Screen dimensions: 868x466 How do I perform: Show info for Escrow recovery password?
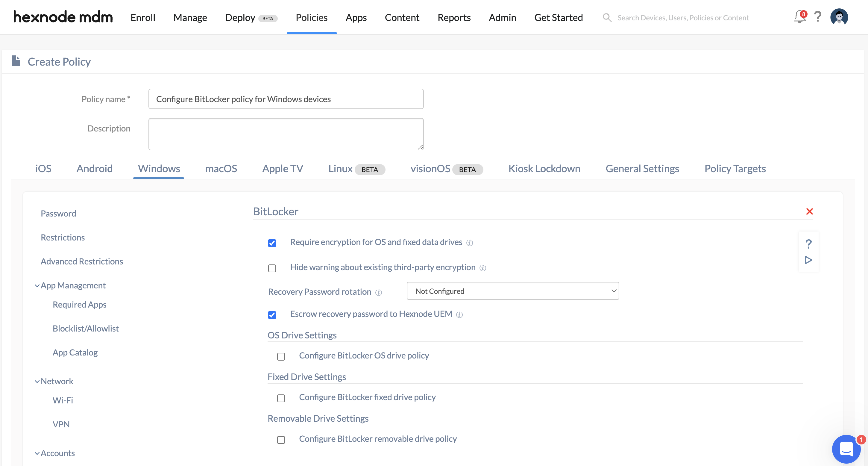point(459,314)
